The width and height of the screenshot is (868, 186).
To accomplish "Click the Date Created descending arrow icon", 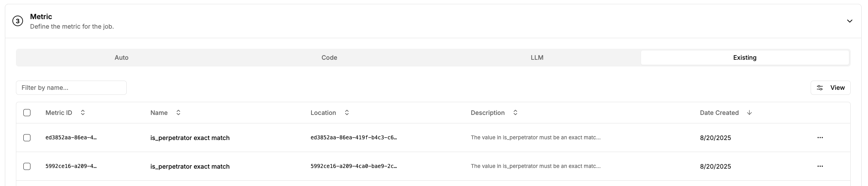I will click(749, 112).
